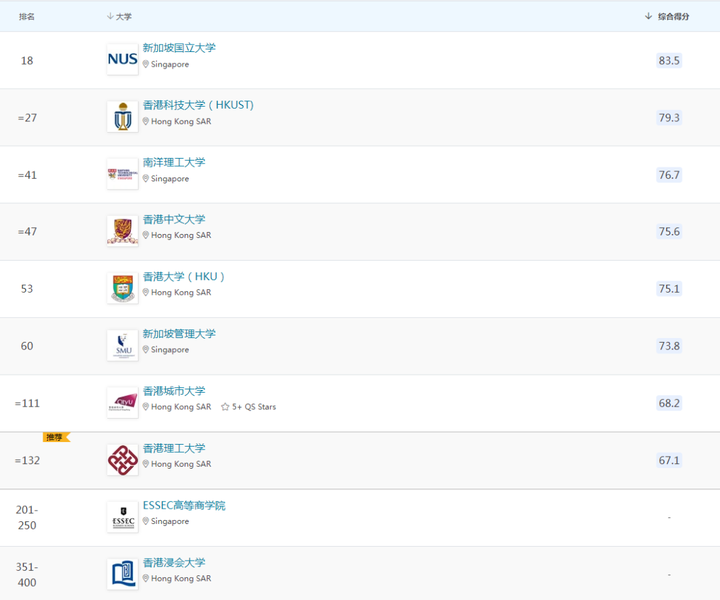Open ESSEC高等商学院 link
The height and width of the screenshot is (600, 720).
click(184, 505)
